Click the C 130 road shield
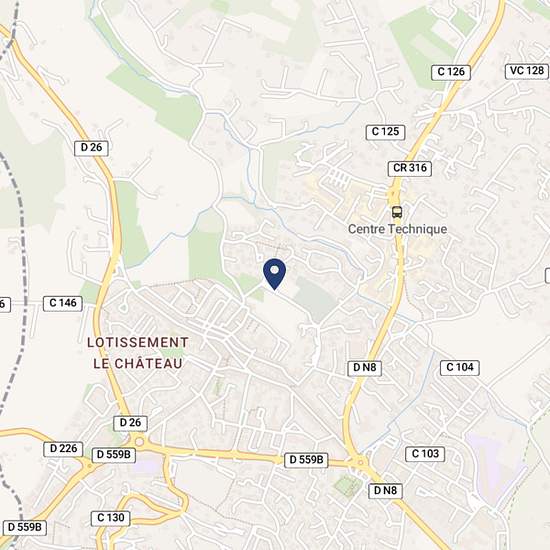550x550 pixels. (110, 518)
